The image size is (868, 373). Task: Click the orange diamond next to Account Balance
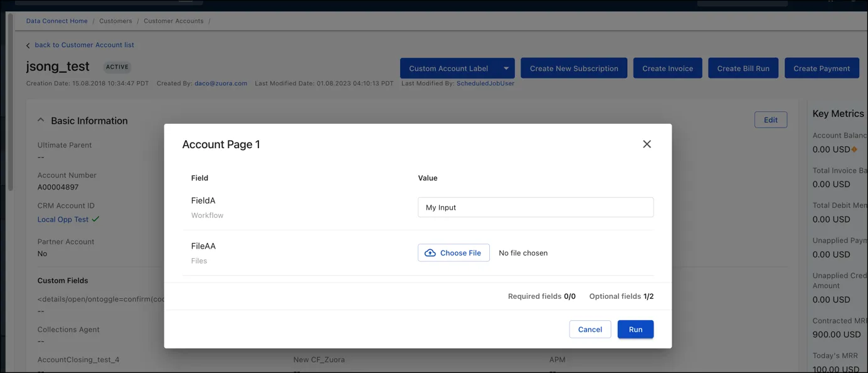[854, 149]
